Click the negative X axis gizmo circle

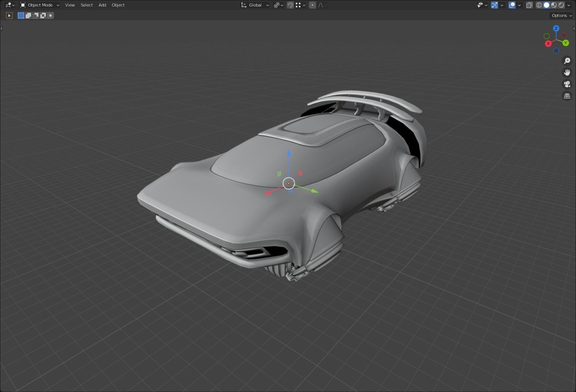pyautogui.click(x=564, y=35)
